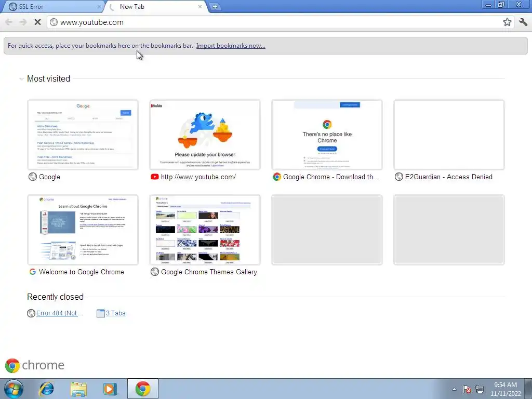
Task: Click Google Chrome Themes Gallery title
Action: (x=209, y=272)
